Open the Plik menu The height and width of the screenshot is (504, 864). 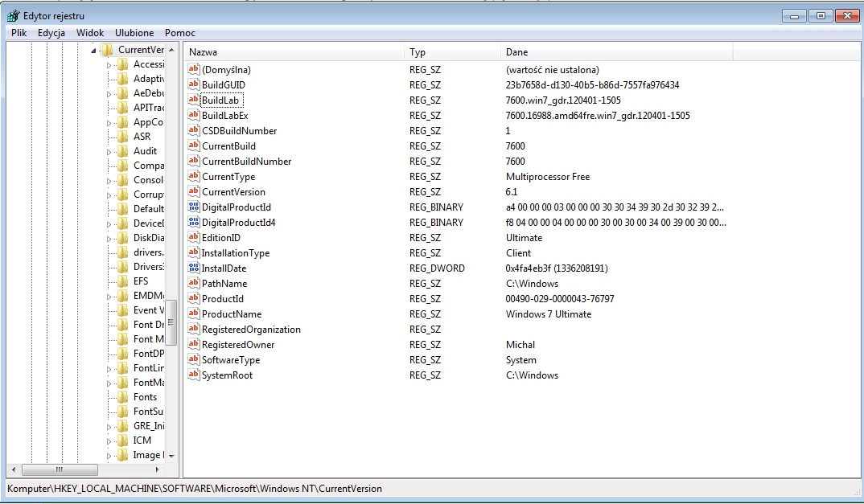pyautogui.click(x=19, y=32)
